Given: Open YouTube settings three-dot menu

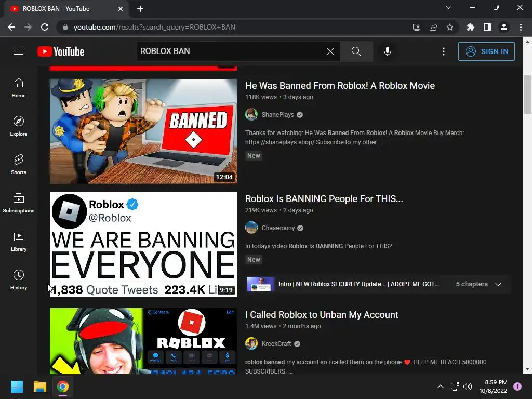Looking at the screenshot, I should (x=444, y=51).
